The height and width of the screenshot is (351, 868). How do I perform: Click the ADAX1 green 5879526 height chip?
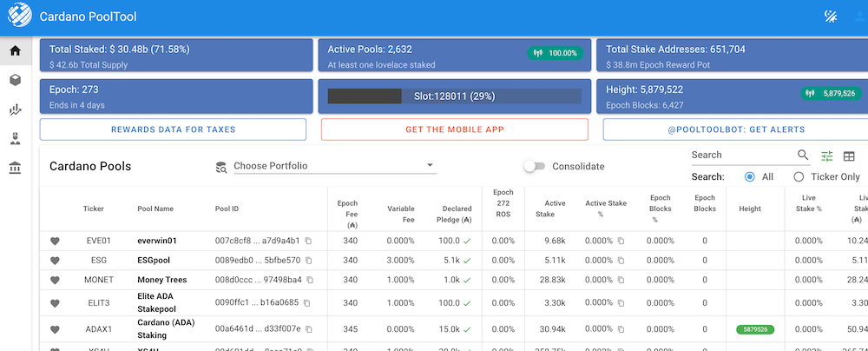click(x=755, y=330)
